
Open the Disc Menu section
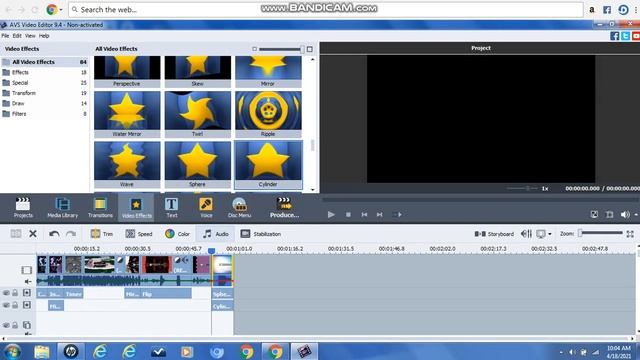(240, 208)
